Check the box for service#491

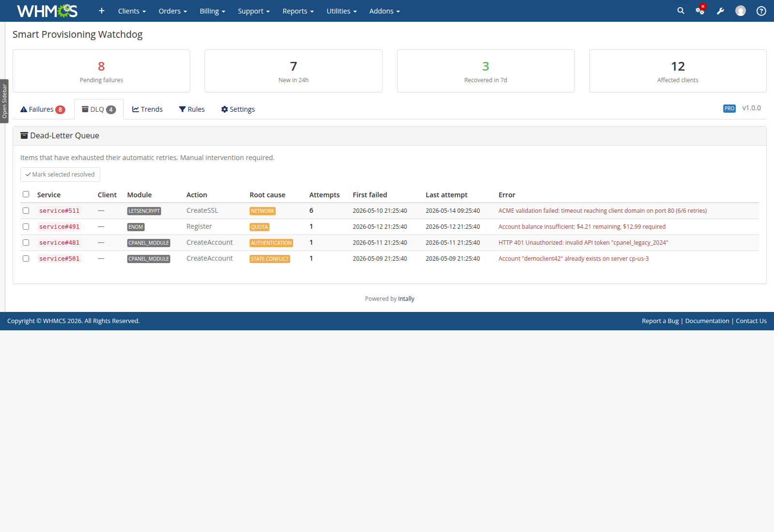coord(26,227)
